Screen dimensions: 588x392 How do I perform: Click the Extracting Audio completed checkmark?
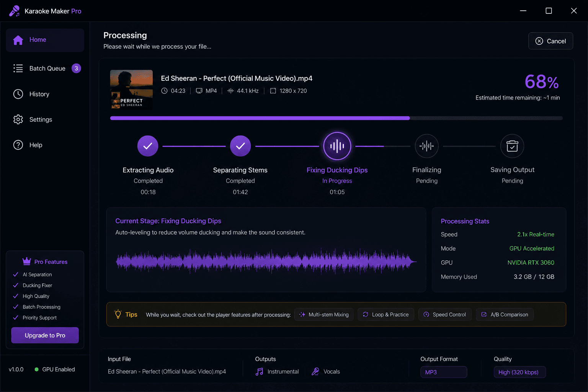pyautogui.click(x=148, y=146)
